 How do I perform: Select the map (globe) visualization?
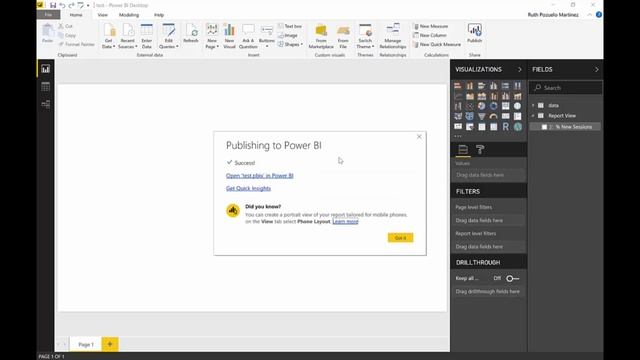(x=518, y=106)
